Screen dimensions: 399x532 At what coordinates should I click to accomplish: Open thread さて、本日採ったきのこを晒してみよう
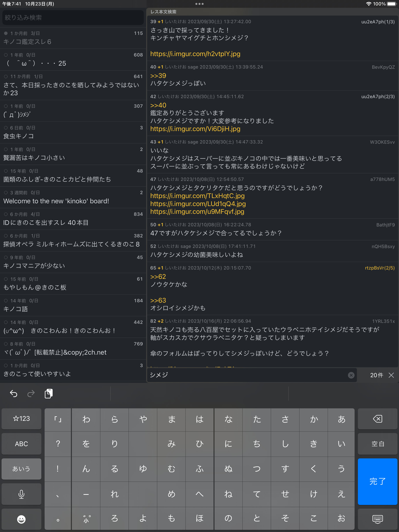(73, 85)
